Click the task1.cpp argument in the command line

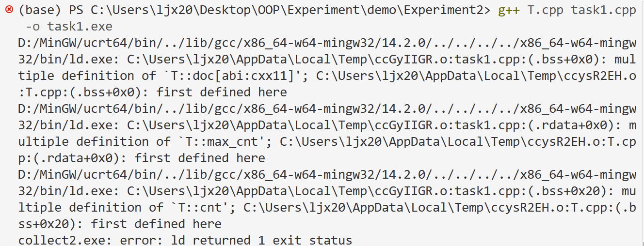(604, 10)
